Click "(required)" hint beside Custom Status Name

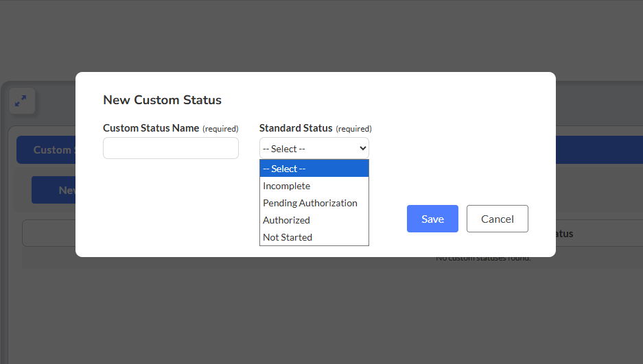(x=220, y=129)
